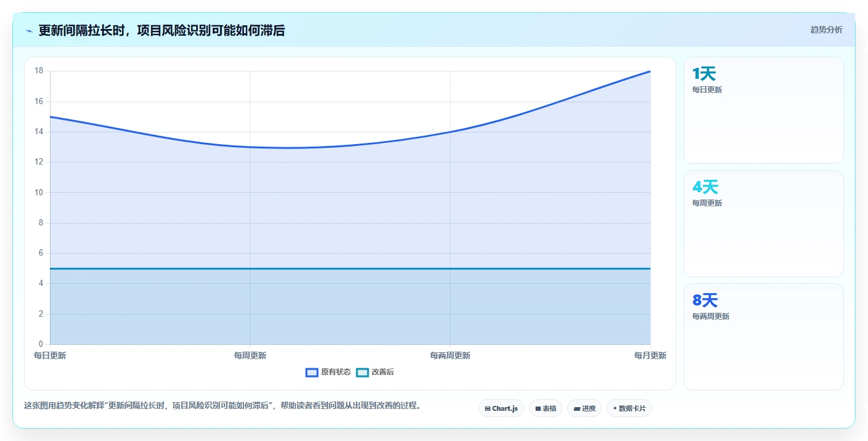Click the 每周更新 x-axis label
868x441 pixels.
click(250, 356)
